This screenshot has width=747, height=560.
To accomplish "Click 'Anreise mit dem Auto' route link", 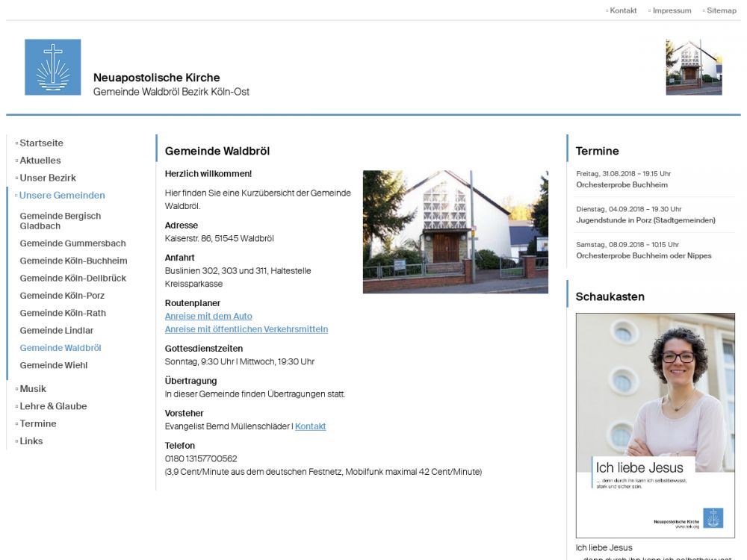I will [208, 317].
